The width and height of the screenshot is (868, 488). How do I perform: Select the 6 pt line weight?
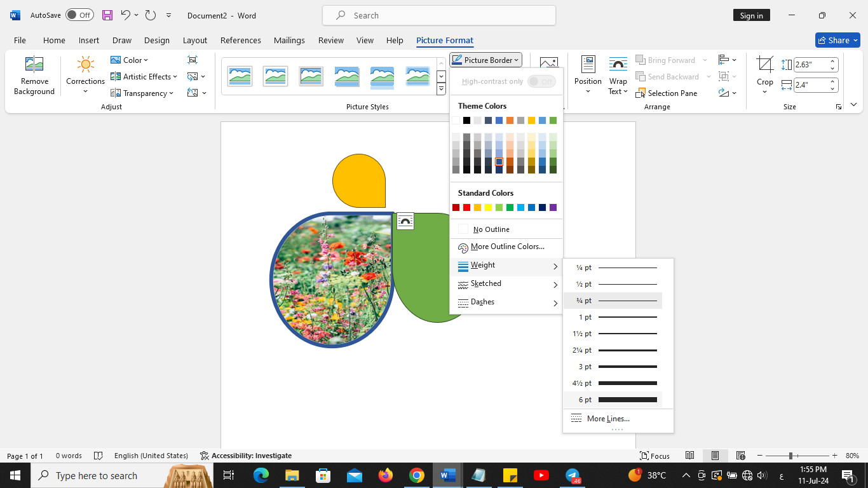[x=613, y=400]
